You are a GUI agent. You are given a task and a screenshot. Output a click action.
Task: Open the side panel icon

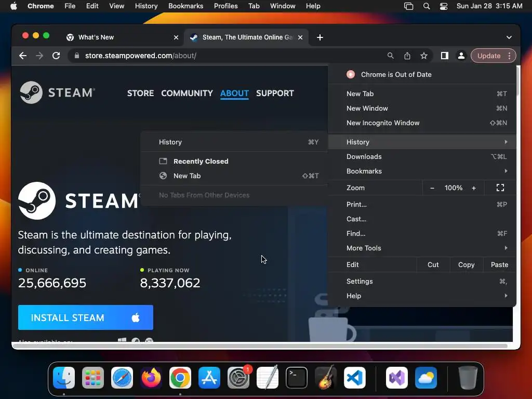point(445,56)
